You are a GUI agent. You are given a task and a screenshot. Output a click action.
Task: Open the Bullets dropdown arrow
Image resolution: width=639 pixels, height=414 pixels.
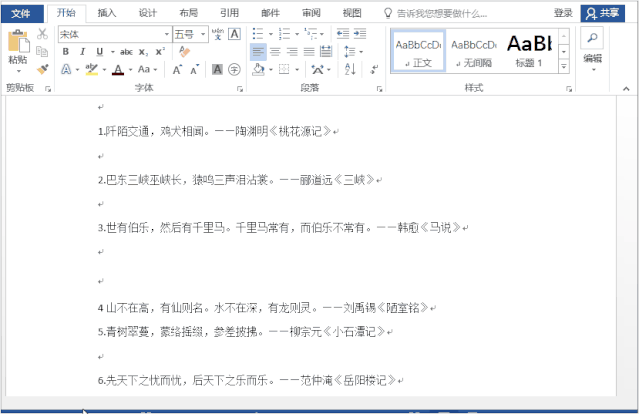coord(271,34)
